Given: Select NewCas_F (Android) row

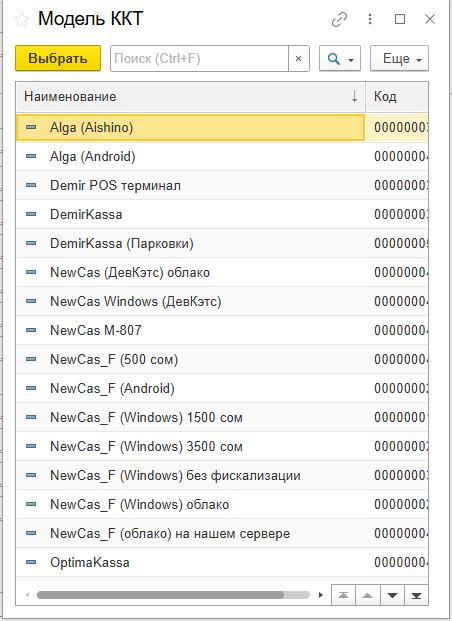Looking at the screenshot, I should [222, 388].
